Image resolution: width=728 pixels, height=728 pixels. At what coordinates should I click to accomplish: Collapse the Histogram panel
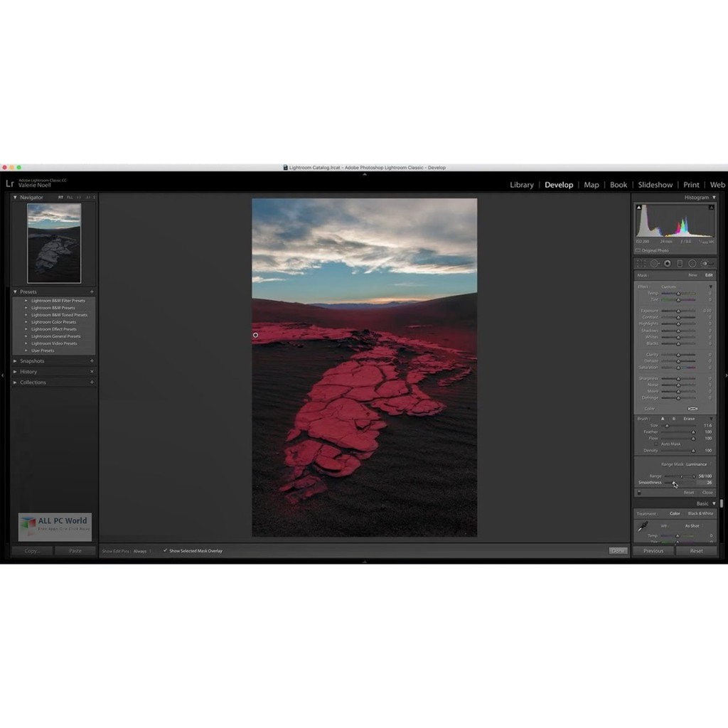(x=714, y=198)
